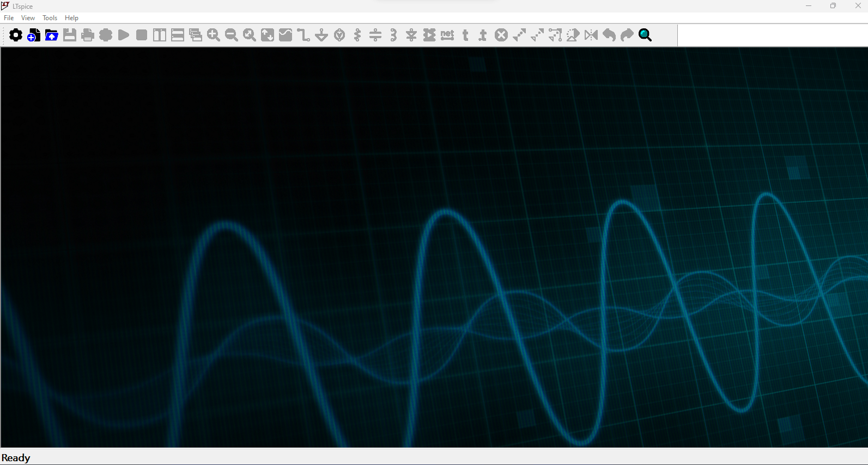The image size is (868, 465).
Task: Place a voltage source component
Action: (x=339, y=35)
